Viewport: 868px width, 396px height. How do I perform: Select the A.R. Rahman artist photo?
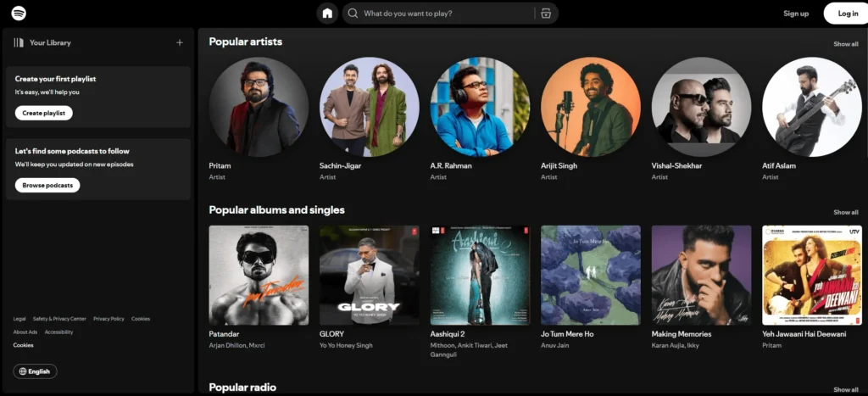click(480, 107)
